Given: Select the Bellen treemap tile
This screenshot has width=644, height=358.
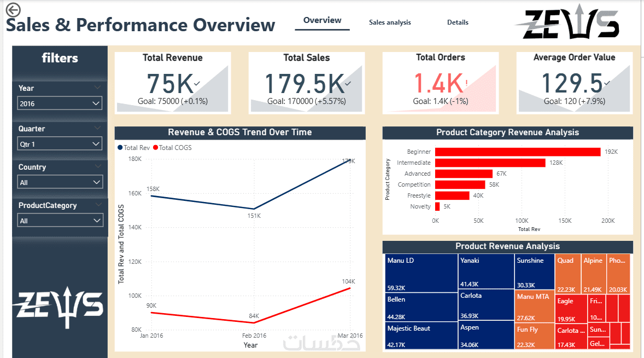Looking at the screenshot, I should pos(421,307).
